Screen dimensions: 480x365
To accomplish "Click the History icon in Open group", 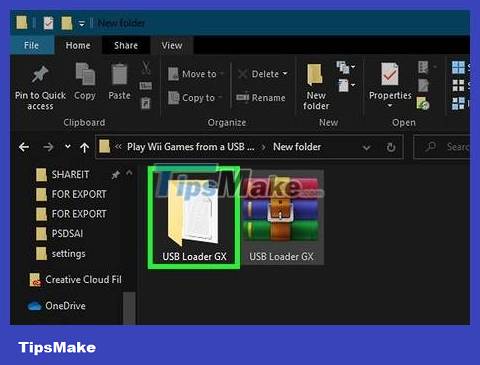I will [x=423, y=103].
